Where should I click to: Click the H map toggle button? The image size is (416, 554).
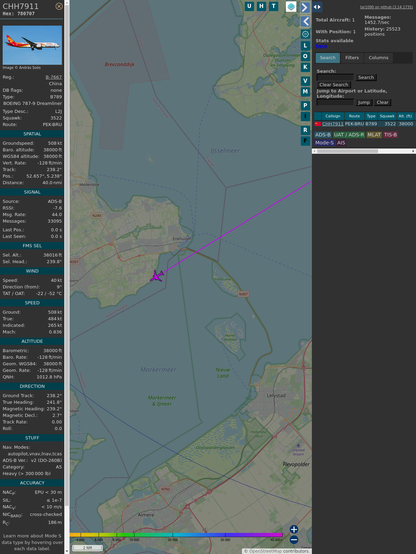coord(262,6)
